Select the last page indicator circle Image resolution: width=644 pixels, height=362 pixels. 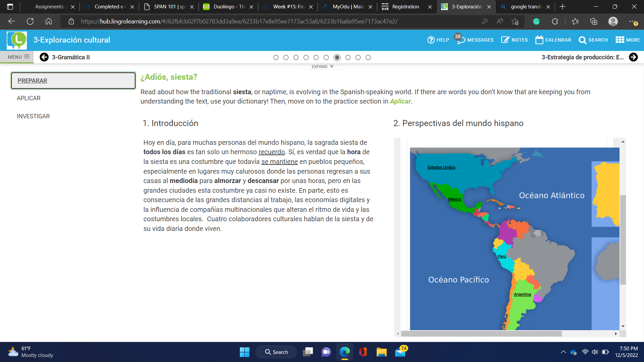pos(368,58)
